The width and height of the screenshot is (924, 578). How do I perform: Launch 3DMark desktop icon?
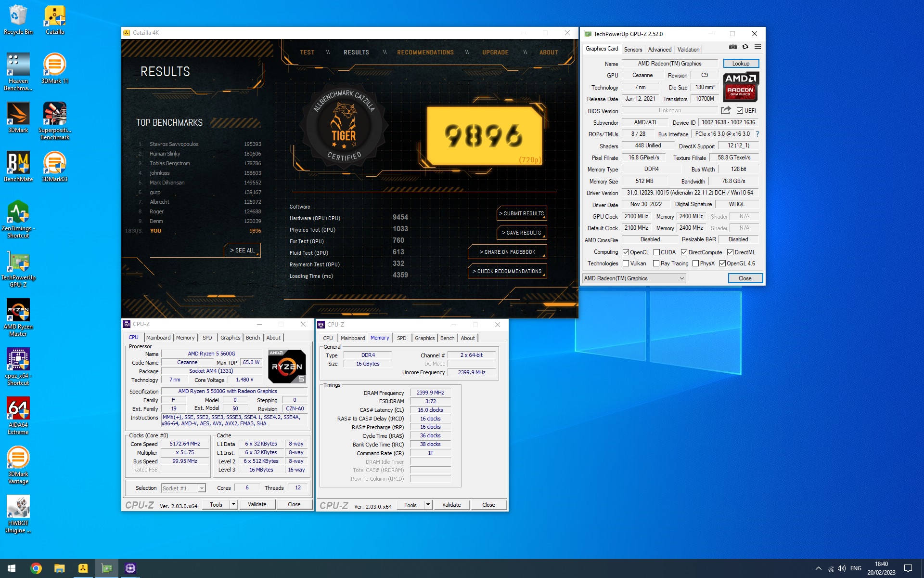tap(18, 118)
